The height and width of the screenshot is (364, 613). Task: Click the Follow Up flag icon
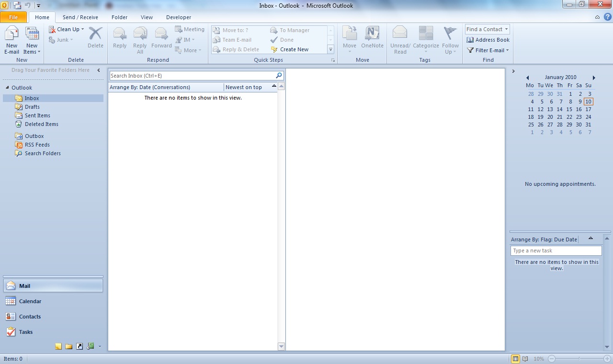click(450, 33)
